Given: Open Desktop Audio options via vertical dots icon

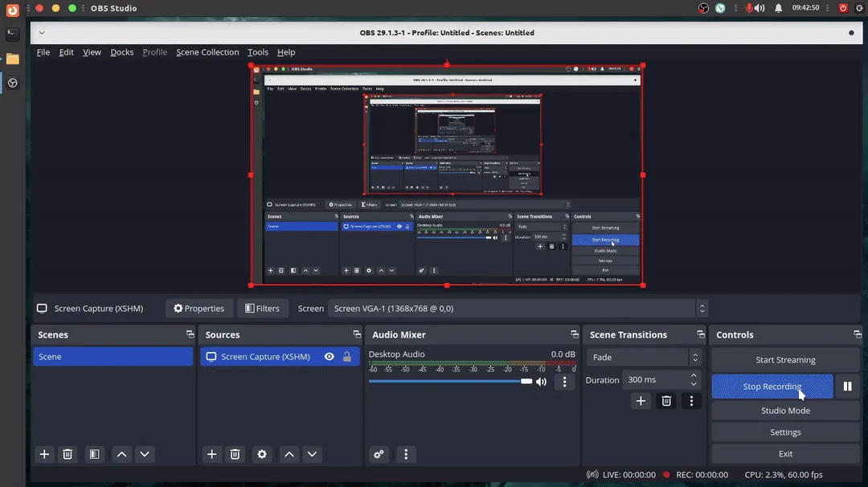Looking at the screenshot, I should (x=564, y=382).
